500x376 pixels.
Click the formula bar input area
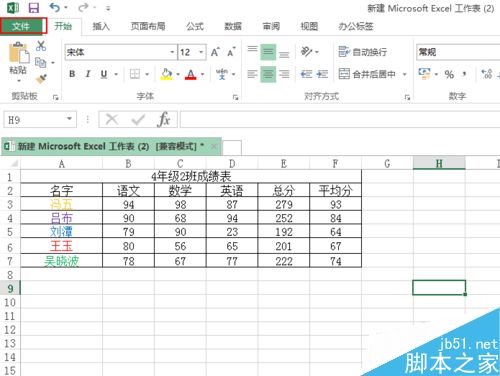tap(340, 119)
